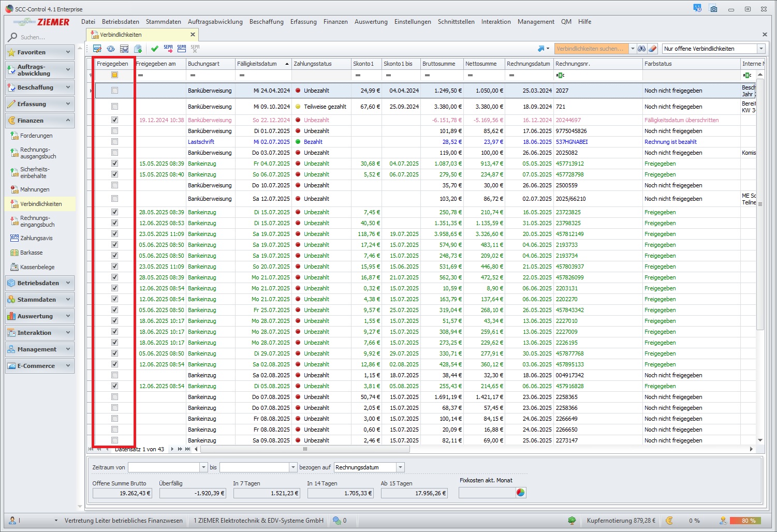Viewport: 777px width, 532px height.
Task: Click the green tree icon in status bar
Action: [x=572, y=521]
